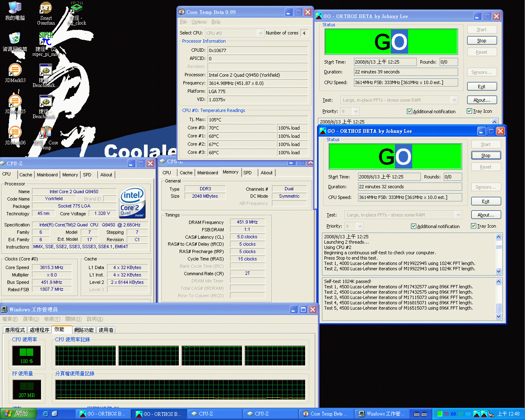The height and width of the screenshot is (420, 525).
Task: Toggle Additional notification in front ORTHOS window
Action: [x=413, y=226]
